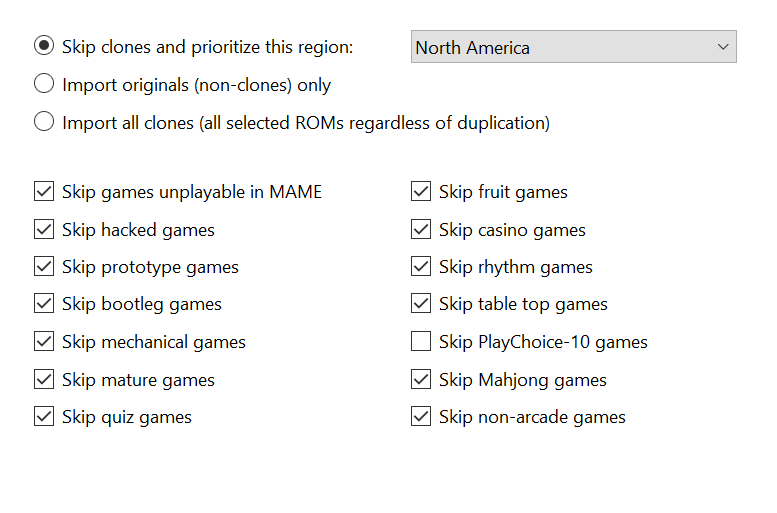Toggle 'Skip fruit games' checkbox
This screenshot has width=777, height=513.
pos(421,192)
